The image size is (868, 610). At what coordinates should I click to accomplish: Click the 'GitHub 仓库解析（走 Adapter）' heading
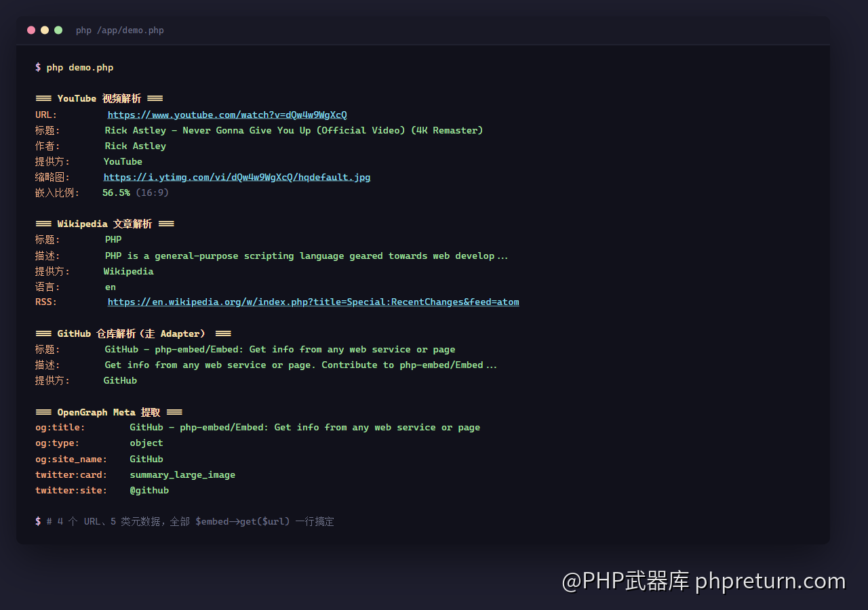[133, 334]
